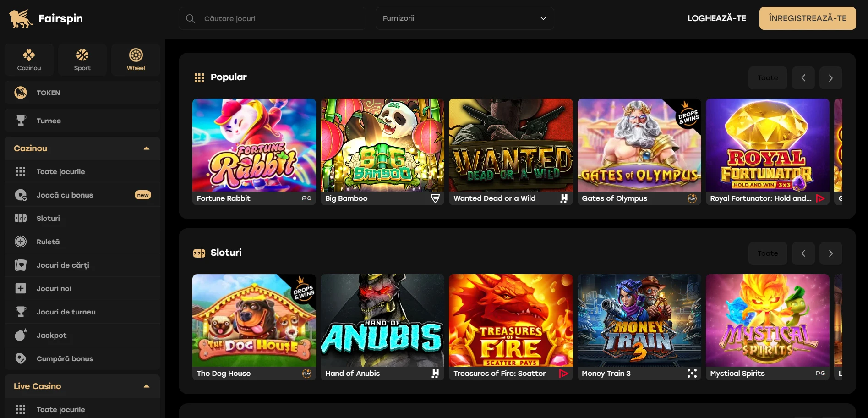This screenshot has height=418, width=868.
Task: Open Royal Fortunator game thumbnail
Action: [768, 145]
